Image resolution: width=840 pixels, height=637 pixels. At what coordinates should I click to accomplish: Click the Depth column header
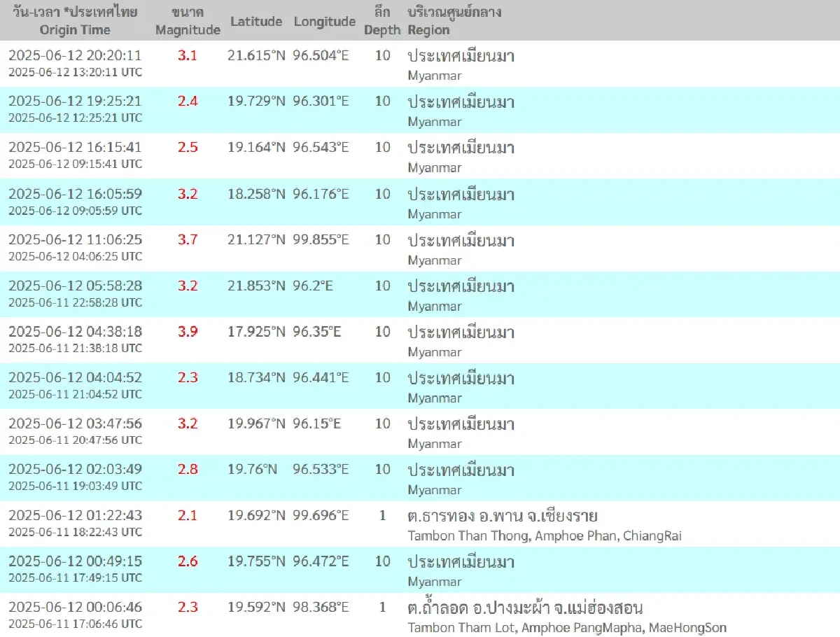(382, 21)
